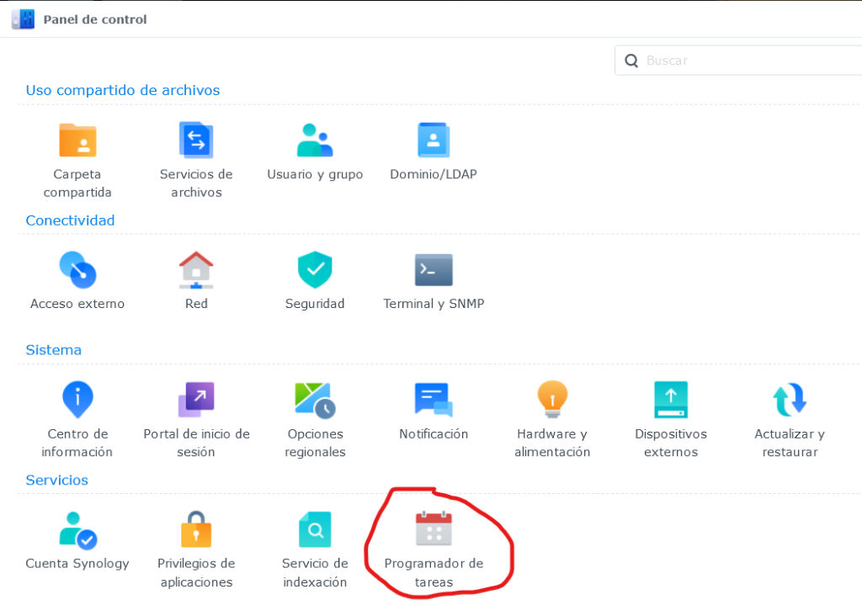This screenshot has width=862, height=616.
Task: Open Centro de información
Action: (x=78, y=400)
